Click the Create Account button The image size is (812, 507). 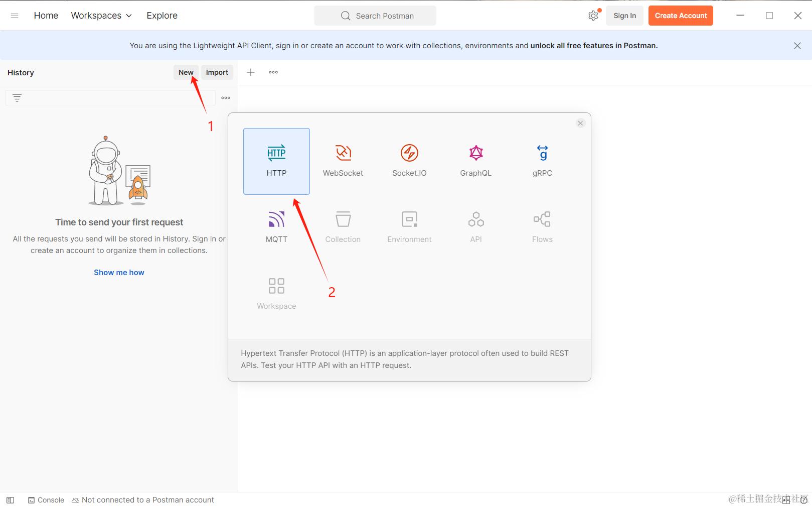tap(681, 16)
